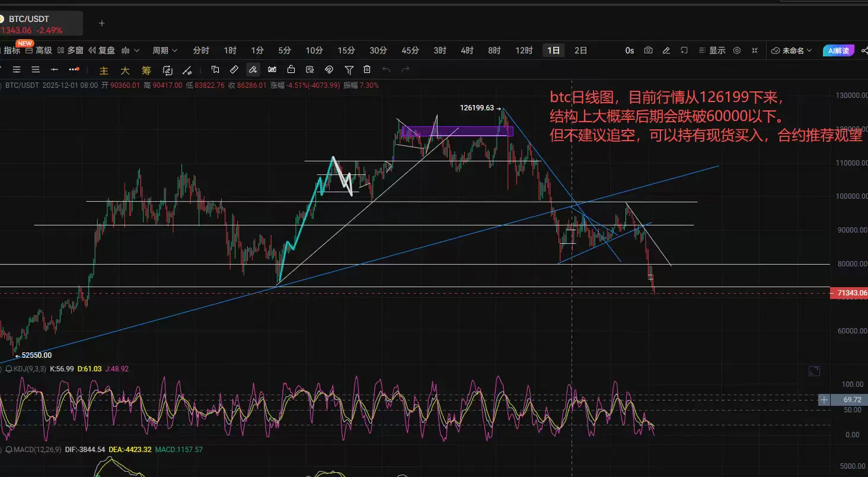Select the horizontal line drawing tool
868x477 pixels.
click(x=55, y=69)
